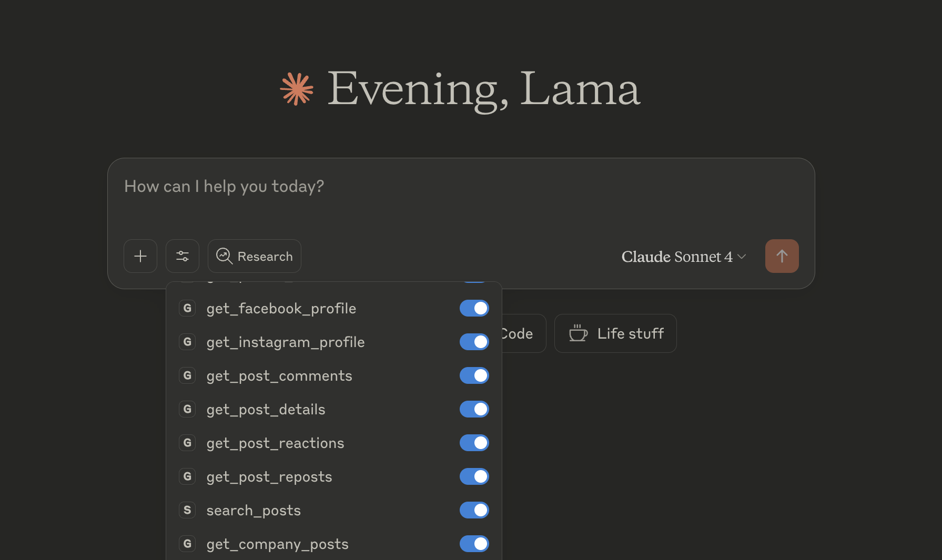Click the partially hidden Code button
Viewport: 942px width, 560px height.
point(523,333)
